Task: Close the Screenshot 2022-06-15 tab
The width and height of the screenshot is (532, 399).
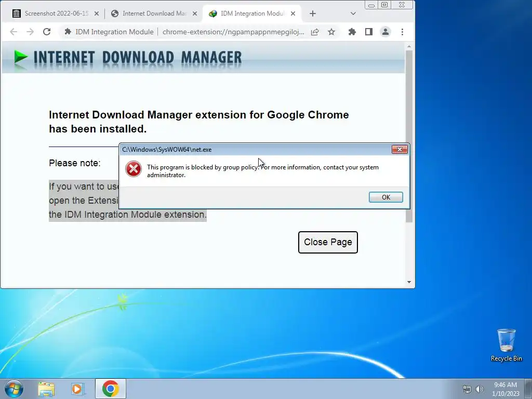Action: tap(96, 14)
